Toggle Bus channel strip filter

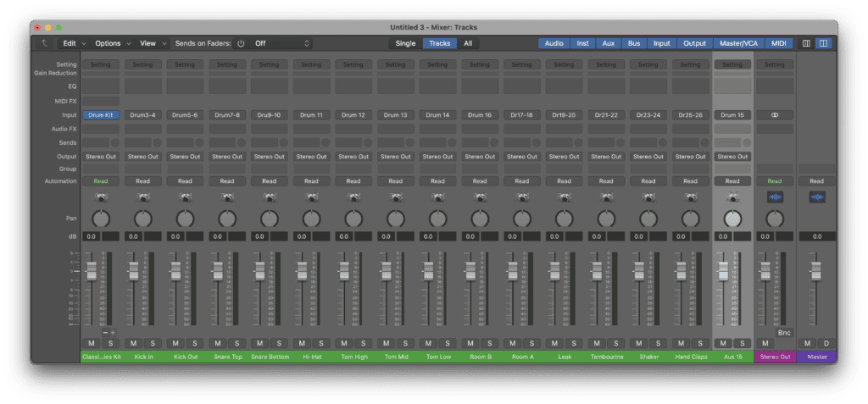(x=634, y=43)
